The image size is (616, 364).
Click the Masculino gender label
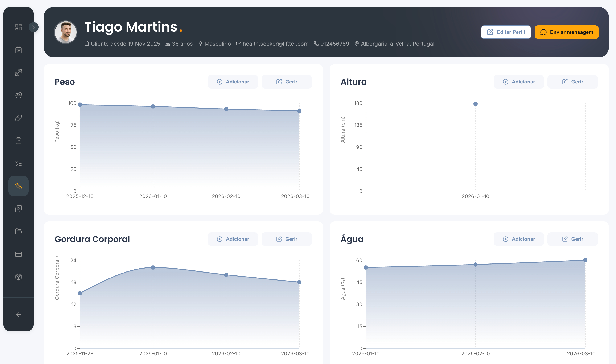tap(218, 44)
